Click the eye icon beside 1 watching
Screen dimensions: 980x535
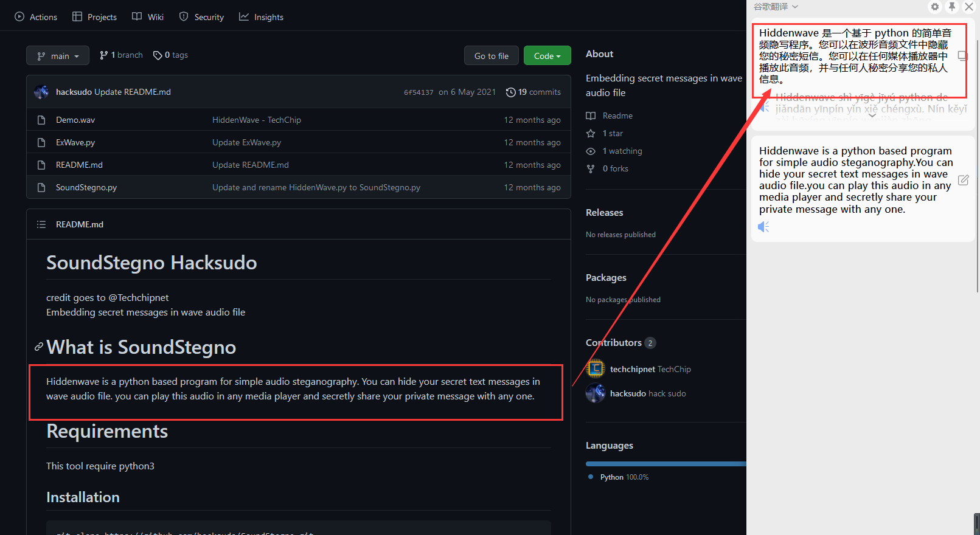[591, 151]
